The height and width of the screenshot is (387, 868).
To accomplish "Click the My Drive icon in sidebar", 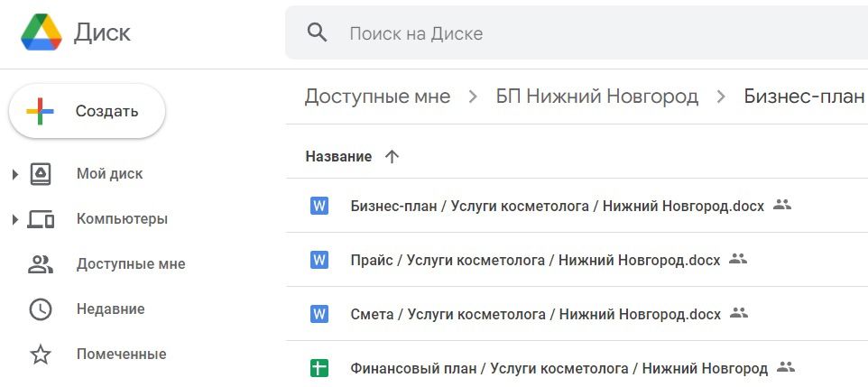I will (x=41, y=174).
